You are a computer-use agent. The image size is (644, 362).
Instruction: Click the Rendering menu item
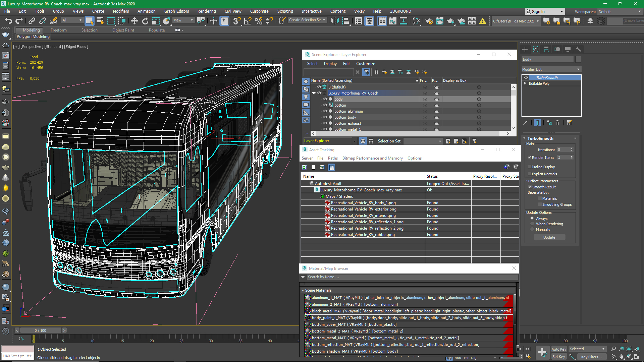coord(207,11)
